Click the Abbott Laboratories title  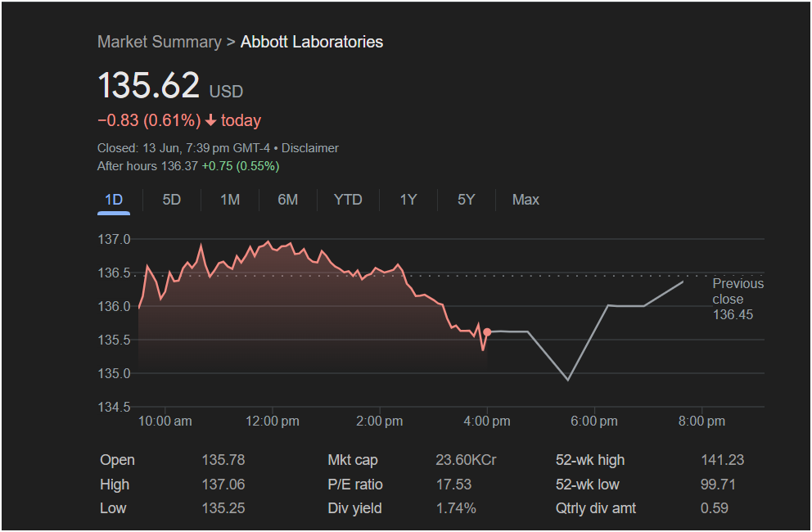(311, 42)
